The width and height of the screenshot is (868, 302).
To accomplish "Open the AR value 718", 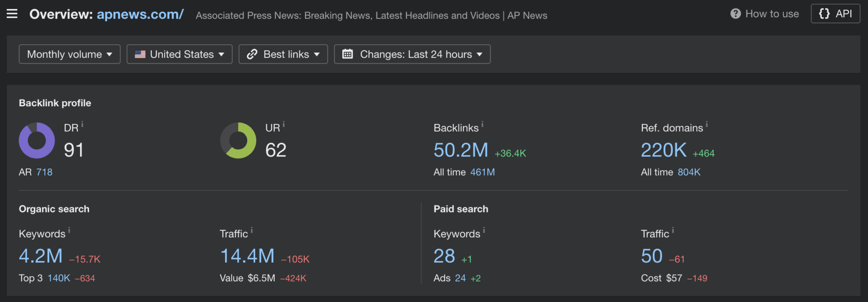I will pyautogui.click(x=44, y=172).
